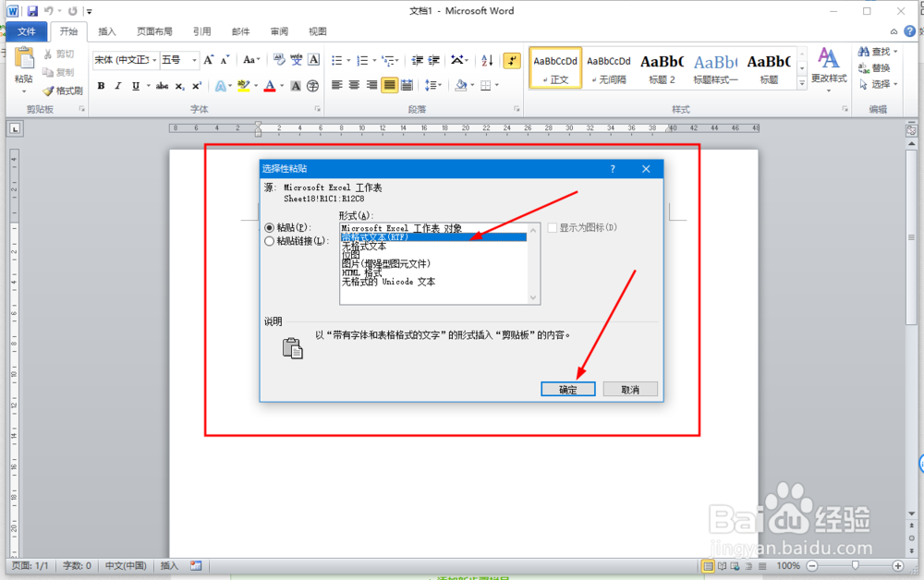
Task: Click the font color red A swatch
Action: [270, 86]
